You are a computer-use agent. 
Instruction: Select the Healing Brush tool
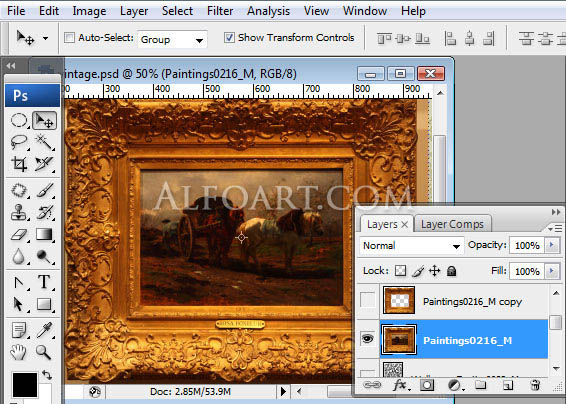tap(19, 190)
